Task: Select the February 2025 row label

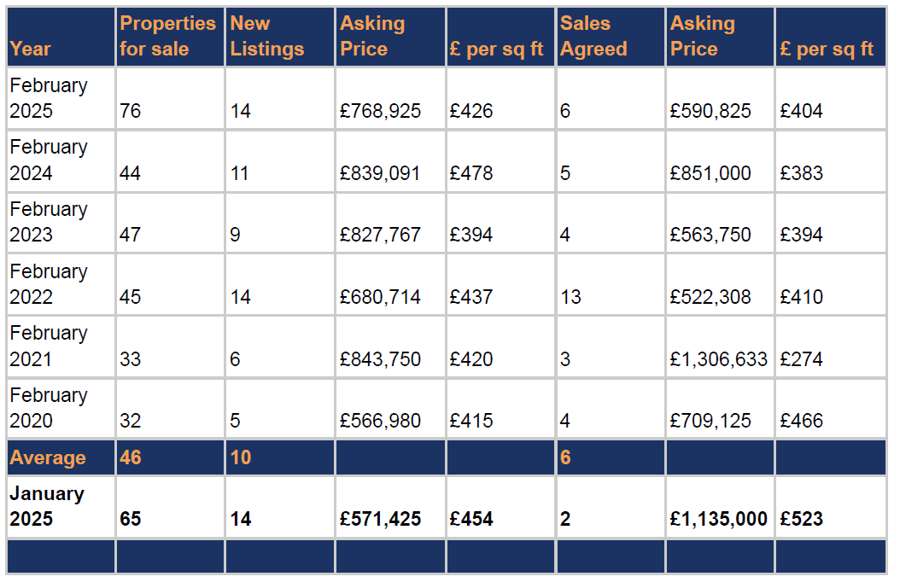Action: pos(49,98)
